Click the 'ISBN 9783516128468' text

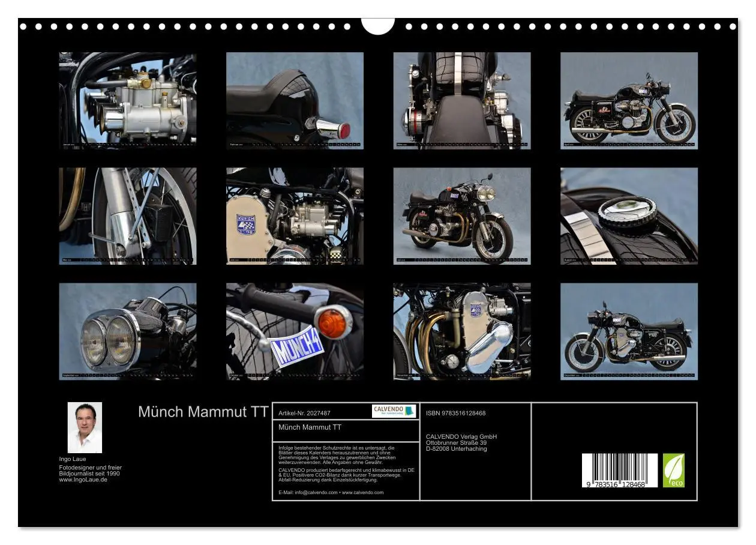[x=456, y=413]
